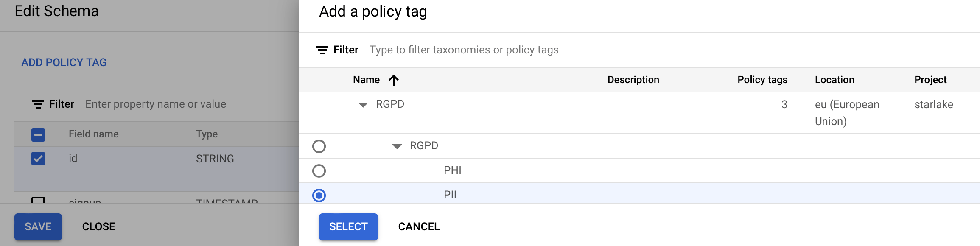
Task: Click the policy tag filter icon
Action: coord(322,50)
